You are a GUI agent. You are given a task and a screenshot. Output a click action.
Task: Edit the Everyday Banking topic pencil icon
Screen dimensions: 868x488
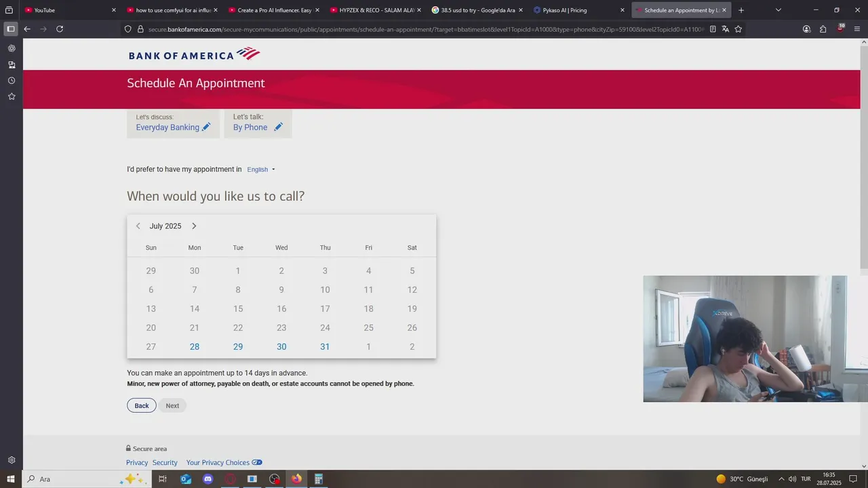coord(206,127)
